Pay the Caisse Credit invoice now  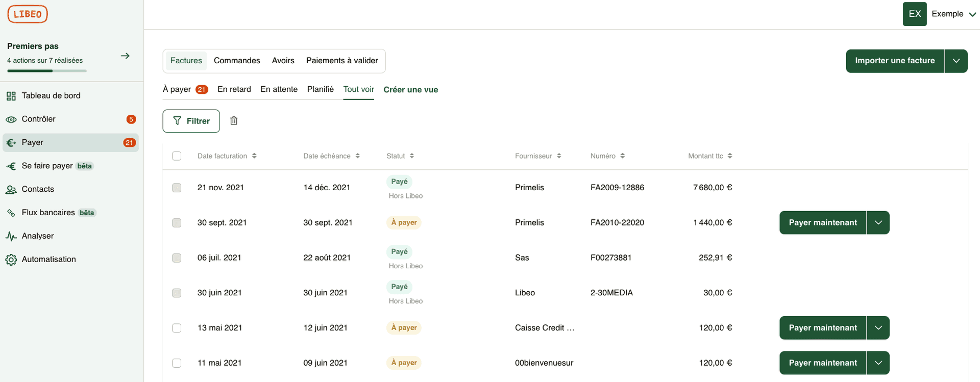click(x=823, y=328)
